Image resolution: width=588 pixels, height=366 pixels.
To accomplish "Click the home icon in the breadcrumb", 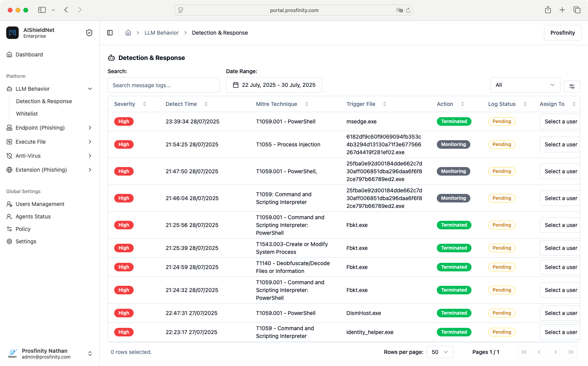I will 128,33.
